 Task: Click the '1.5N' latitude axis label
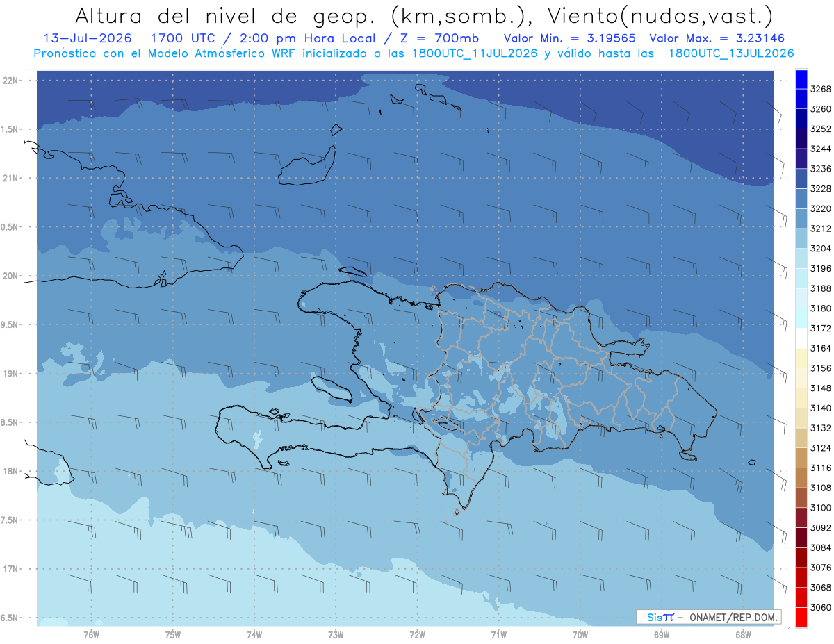10,129
